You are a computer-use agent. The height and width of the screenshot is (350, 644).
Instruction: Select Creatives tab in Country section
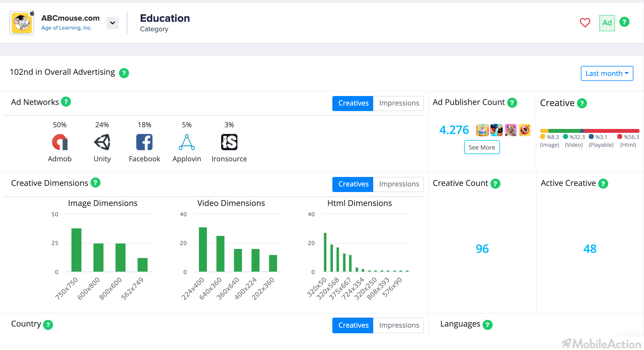[x=353, y=325]
